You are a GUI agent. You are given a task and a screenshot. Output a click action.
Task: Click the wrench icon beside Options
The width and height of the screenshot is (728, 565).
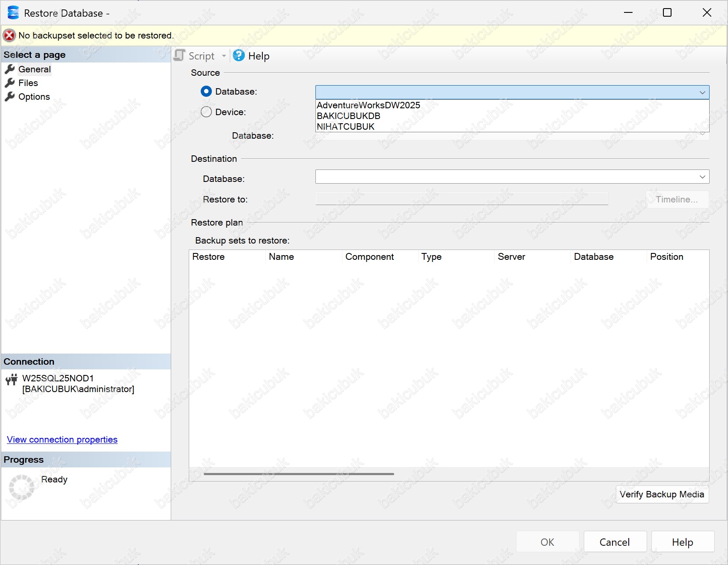tap(10, 97)
